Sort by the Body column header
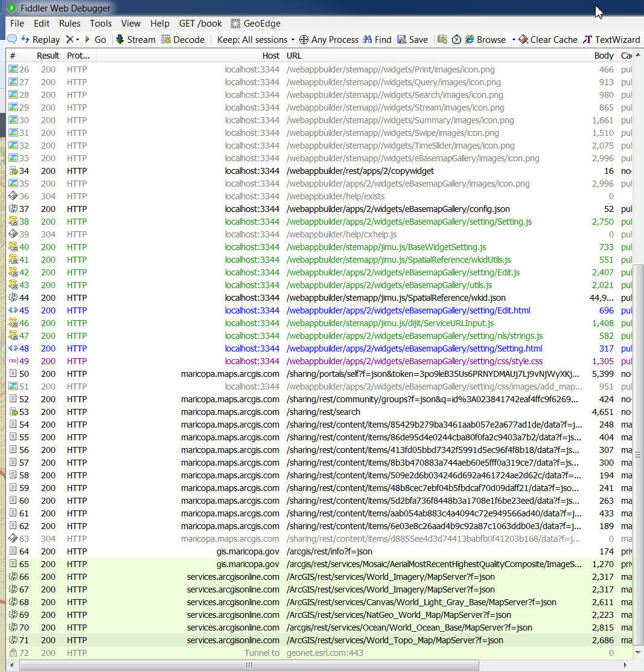 coord(601,56)
